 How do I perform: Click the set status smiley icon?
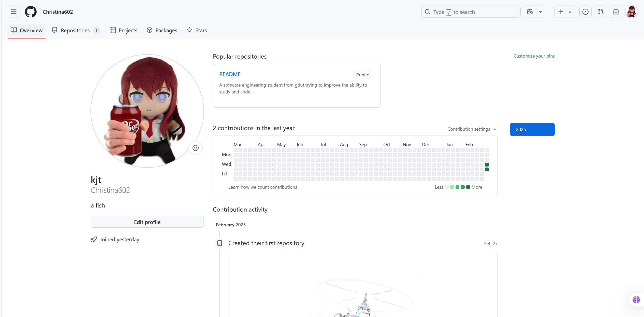195,148
